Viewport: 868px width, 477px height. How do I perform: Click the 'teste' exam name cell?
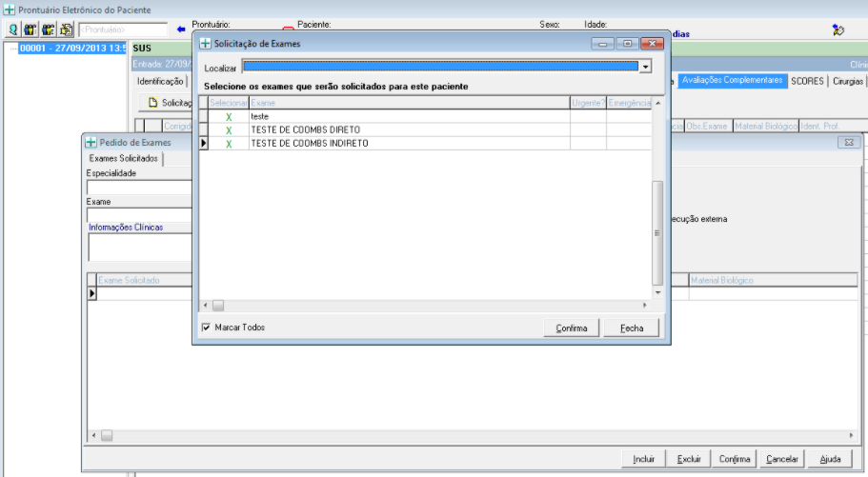pos(410,117)
